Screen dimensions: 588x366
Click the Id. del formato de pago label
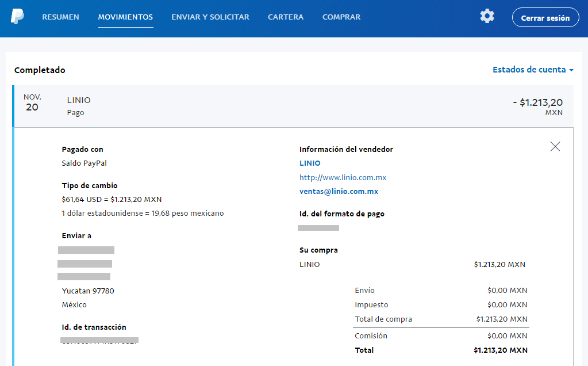click(342, 213)
